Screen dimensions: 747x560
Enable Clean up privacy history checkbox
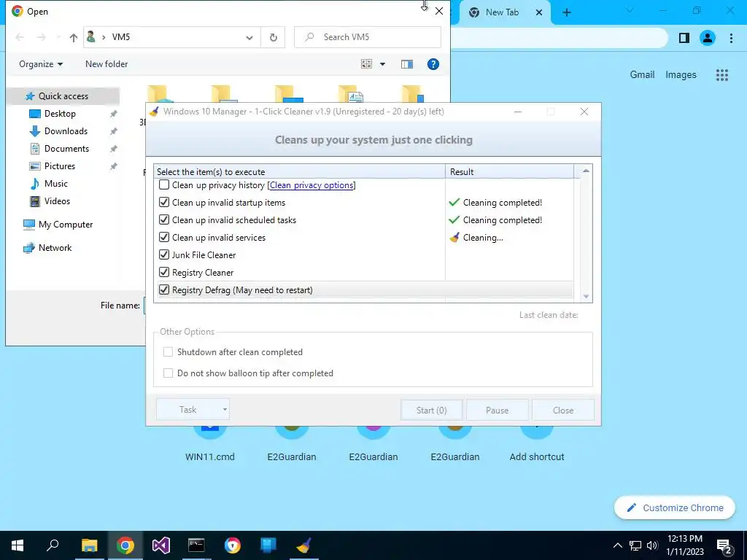pyautogui.click(x=164, y=184)
